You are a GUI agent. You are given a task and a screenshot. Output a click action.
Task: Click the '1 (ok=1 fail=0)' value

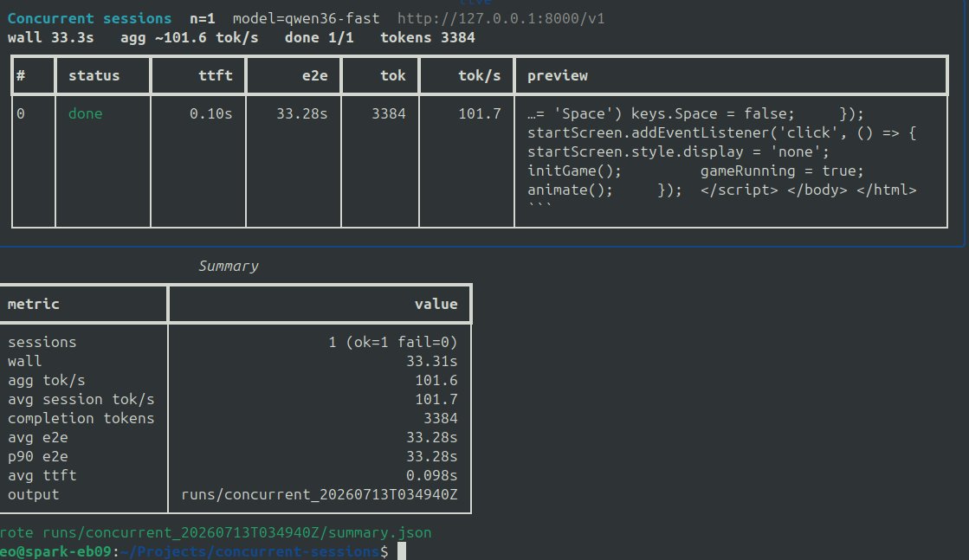click(x=393, y=342)
